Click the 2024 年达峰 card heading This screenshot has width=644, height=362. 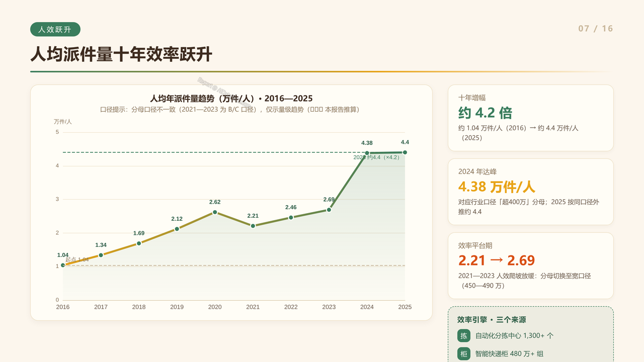tap(477, 171)
